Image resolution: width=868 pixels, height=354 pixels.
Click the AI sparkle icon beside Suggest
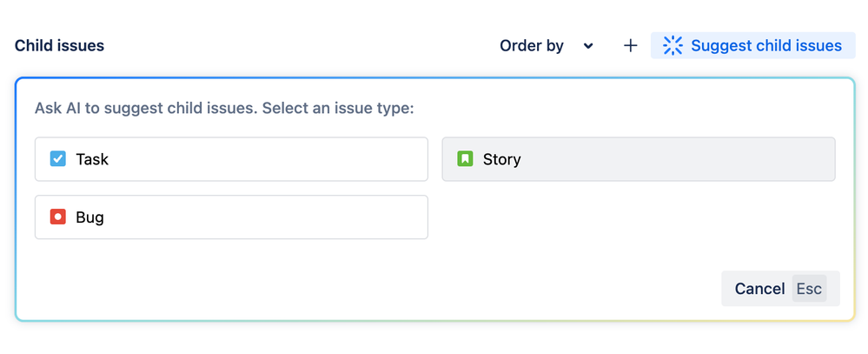673,46
